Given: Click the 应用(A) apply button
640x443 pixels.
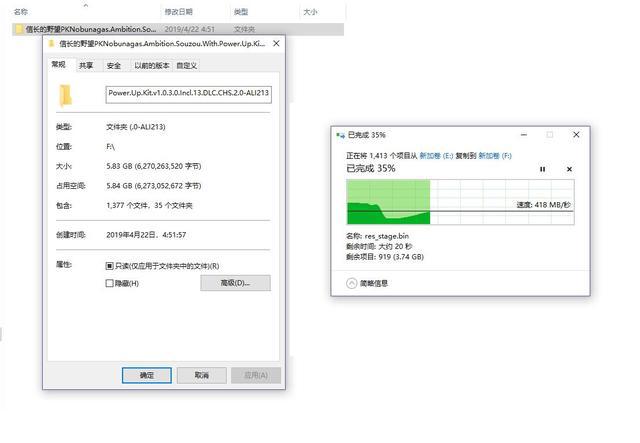Looking at the screenshot, I should 256,375.
